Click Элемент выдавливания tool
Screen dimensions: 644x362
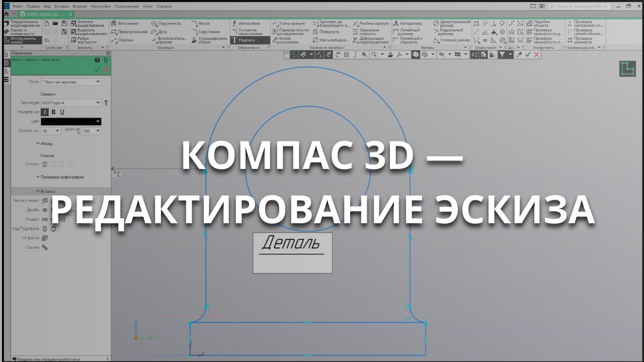click(88, 23)
